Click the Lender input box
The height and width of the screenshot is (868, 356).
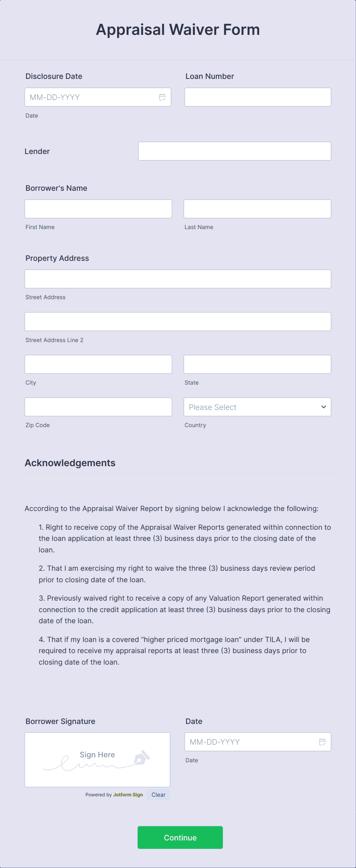pos(234,151)
